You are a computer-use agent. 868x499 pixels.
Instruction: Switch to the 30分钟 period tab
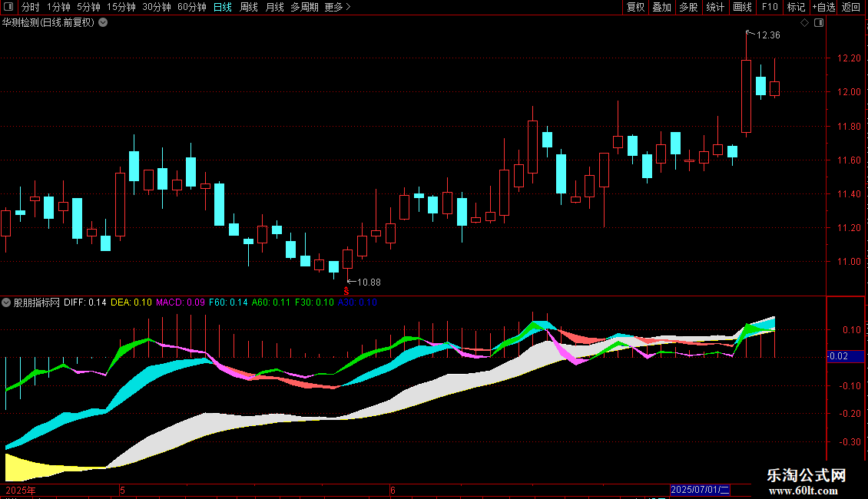tap(157, 7)
